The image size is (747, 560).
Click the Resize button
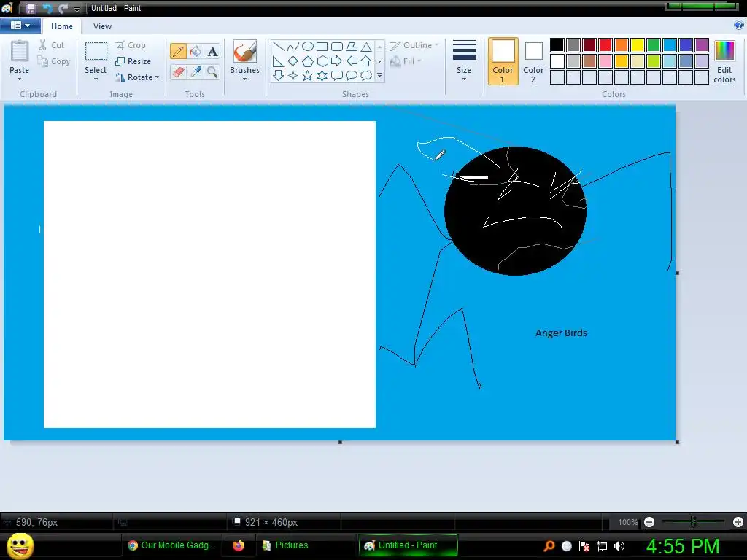click(x=133, y=61)
